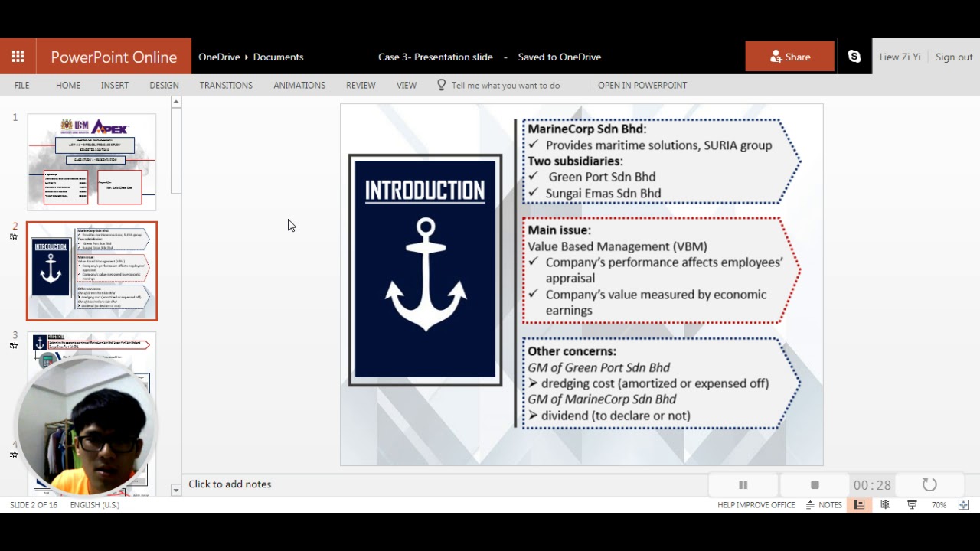Screen dimensions: 980x551
Task: Select slide 2 Introduction thumbnail
Action: coord(92,271)
